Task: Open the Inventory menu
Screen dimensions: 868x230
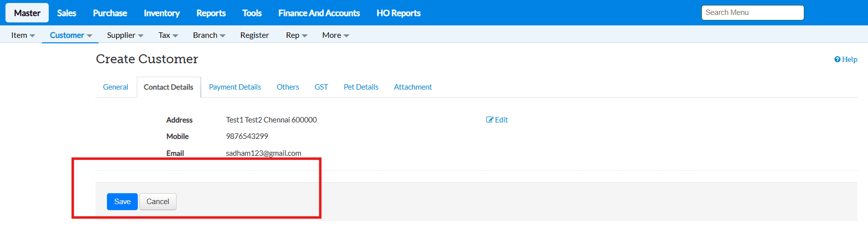Action: point(162,13)
